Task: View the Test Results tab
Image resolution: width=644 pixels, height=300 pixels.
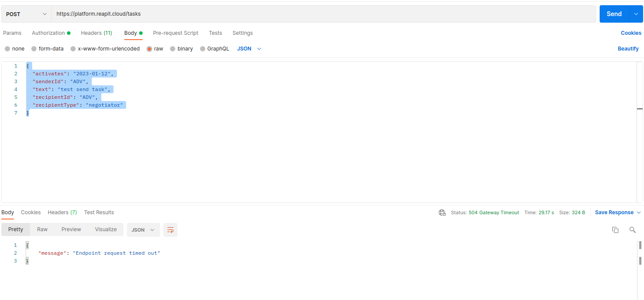Action: click(x=99, y=212)
